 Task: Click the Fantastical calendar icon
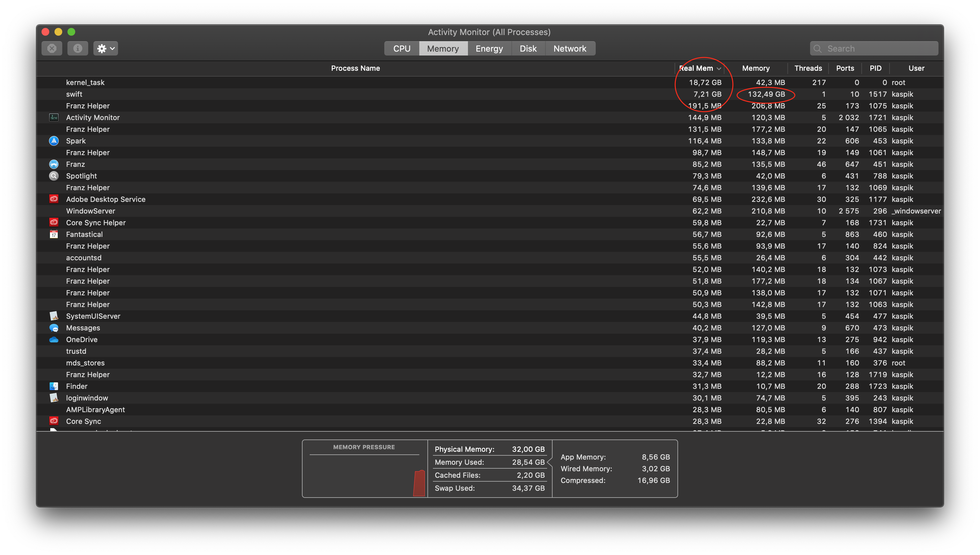point(54,234)
